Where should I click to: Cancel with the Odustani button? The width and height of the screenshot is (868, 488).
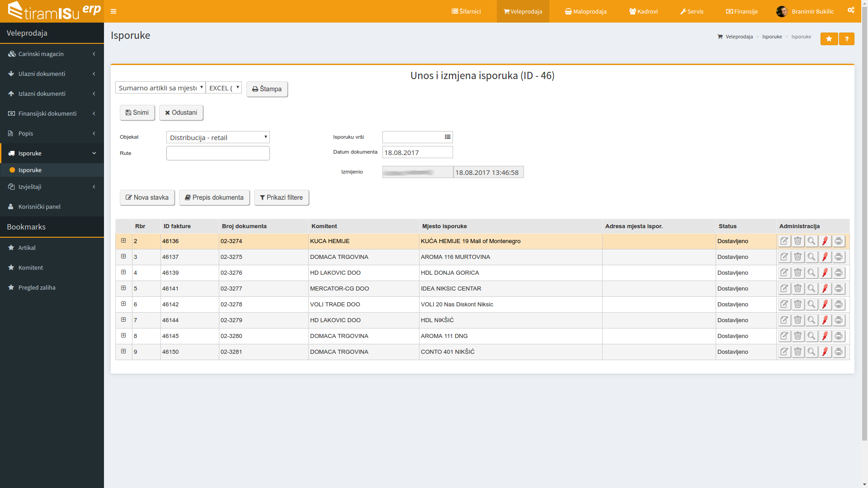coord(181,113)
